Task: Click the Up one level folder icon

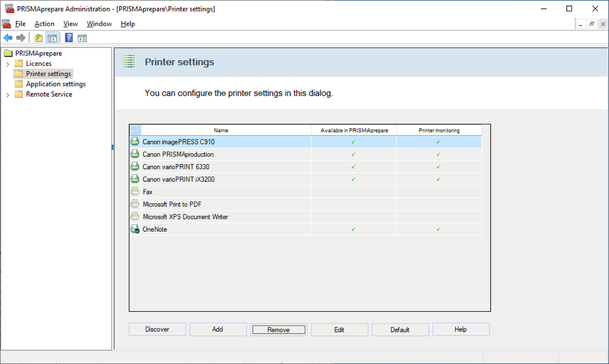Action: [x=39, y=38]
